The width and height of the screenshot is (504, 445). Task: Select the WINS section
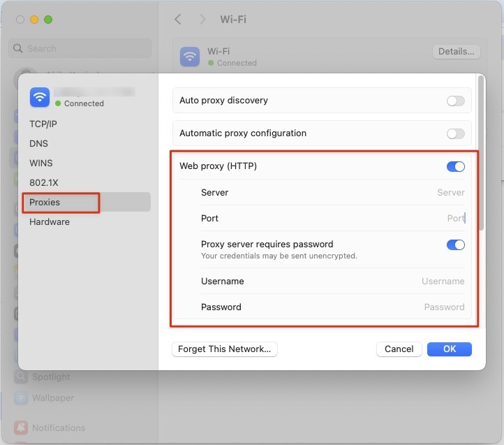click(40, 163)
